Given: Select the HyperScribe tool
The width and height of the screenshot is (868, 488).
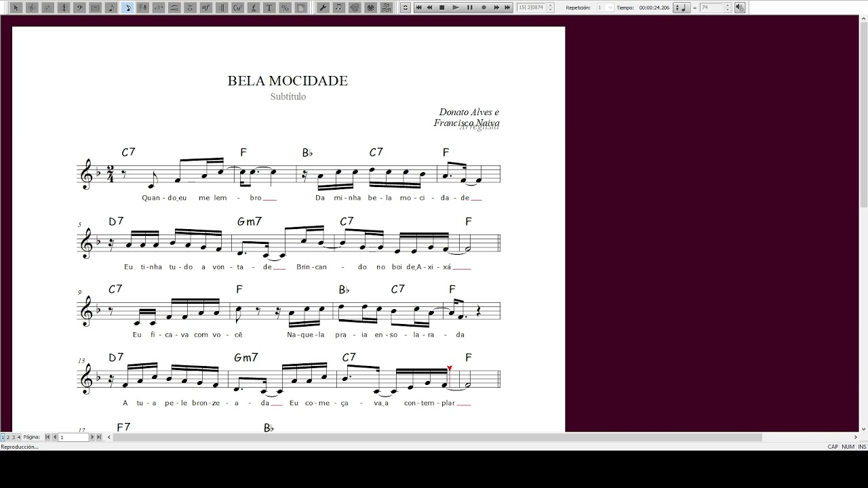Looking at the screenshot, I should (143, 7).
